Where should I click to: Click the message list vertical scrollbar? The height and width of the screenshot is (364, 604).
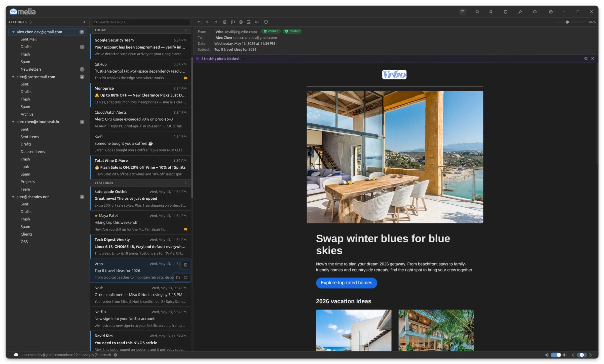point(192,128)
